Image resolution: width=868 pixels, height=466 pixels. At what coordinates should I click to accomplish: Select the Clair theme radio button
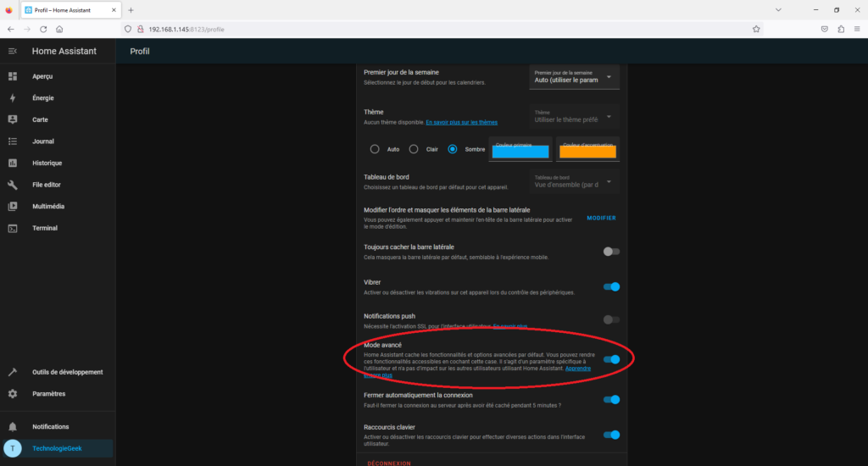tap(414, 149)
